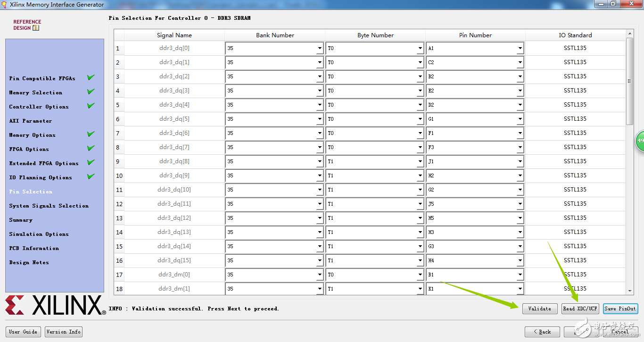Viewport: 644px width, 342px height.
Task: Open Memory Selection step
Action: (x=35, y=92)
